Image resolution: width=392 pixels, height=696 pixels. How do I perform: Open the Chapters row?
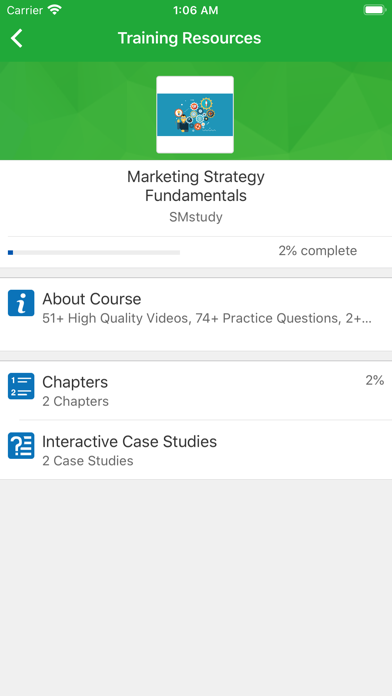pos(196,391)
